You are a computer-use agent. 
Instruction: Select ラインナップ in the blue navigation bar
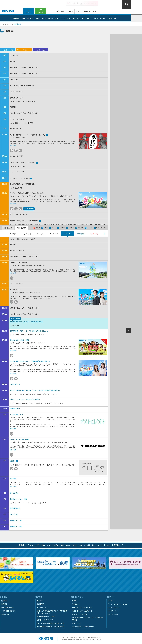click(28, 19)
